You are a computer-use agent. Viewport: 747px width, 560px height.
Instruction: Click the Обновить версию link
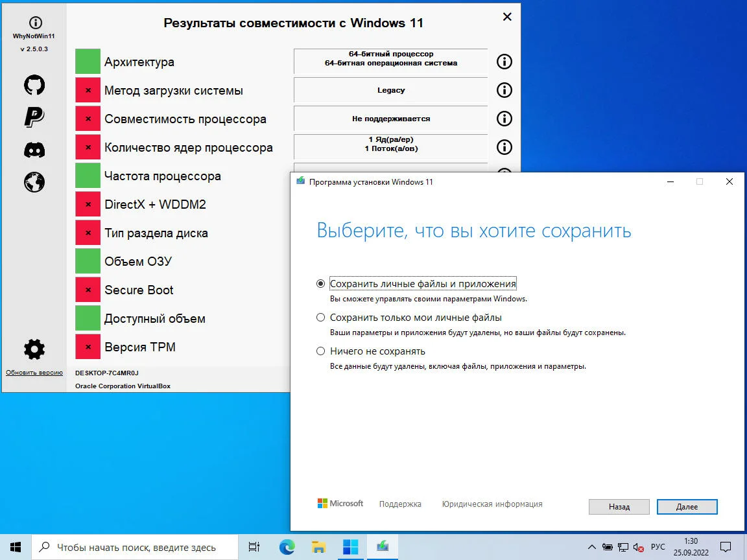coord(34,373)
